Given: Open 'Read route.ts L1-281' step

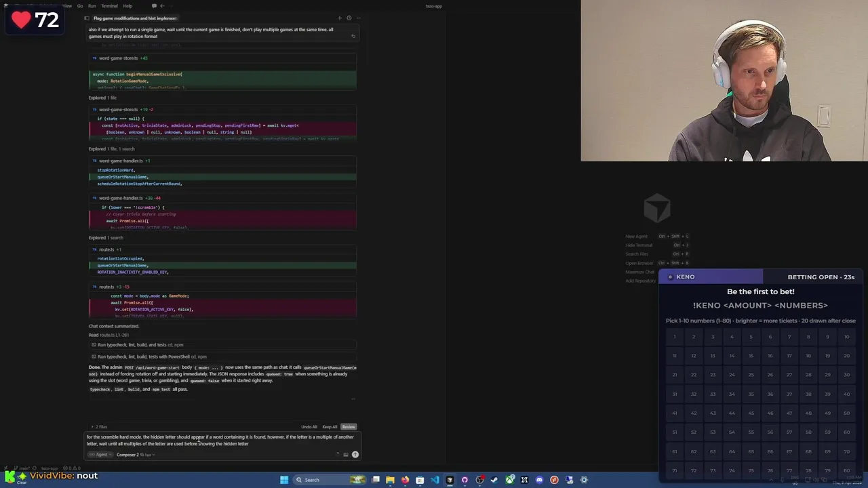Looking at the screenshot, I should coord(108,335).
